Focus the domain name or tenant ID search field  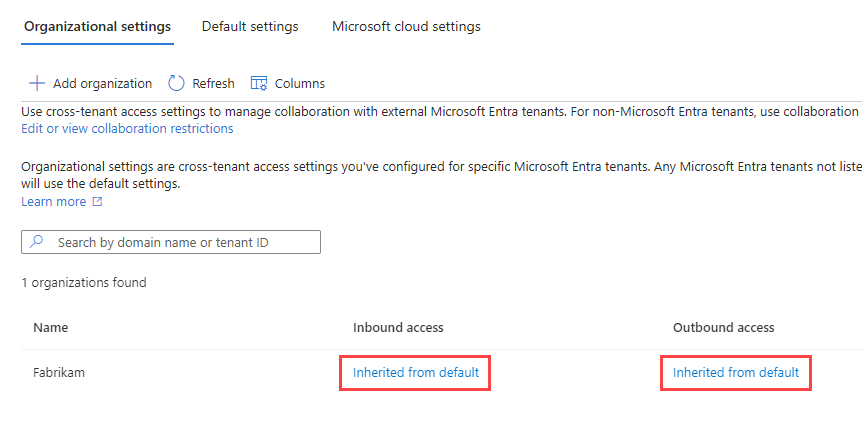pos(180,242)
